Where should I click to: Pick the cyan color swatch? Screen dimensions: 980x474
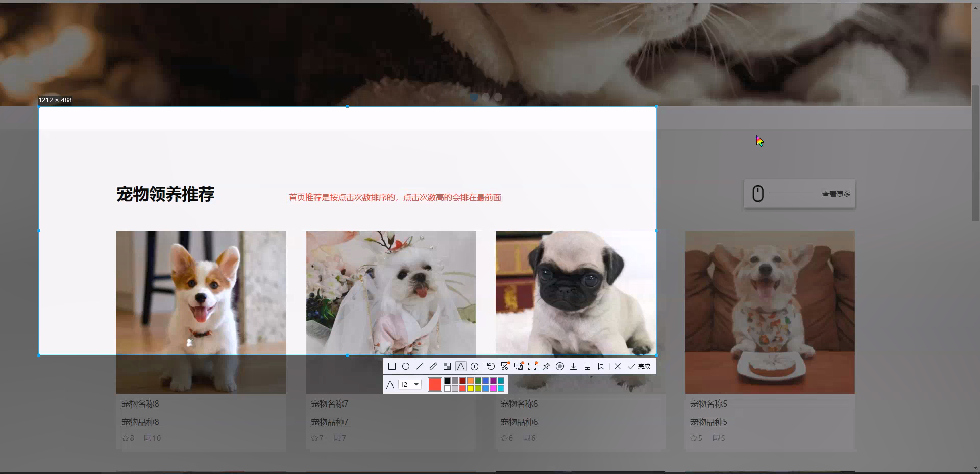(501, 388)
